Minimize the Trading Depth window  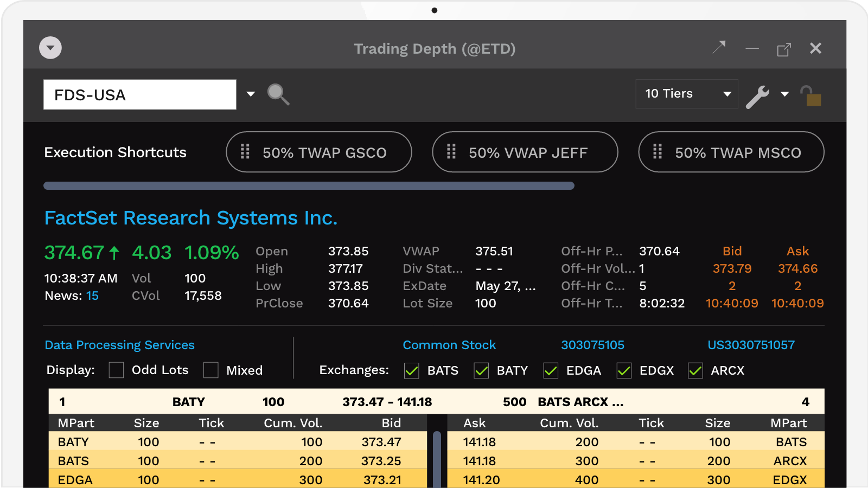[x=752, y=49]
